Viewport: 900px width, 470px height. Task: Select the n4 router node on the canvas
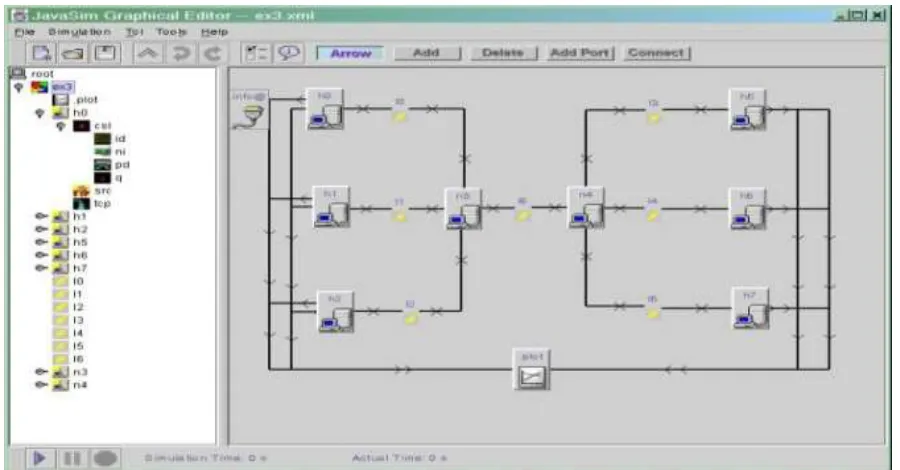[585, 208]
